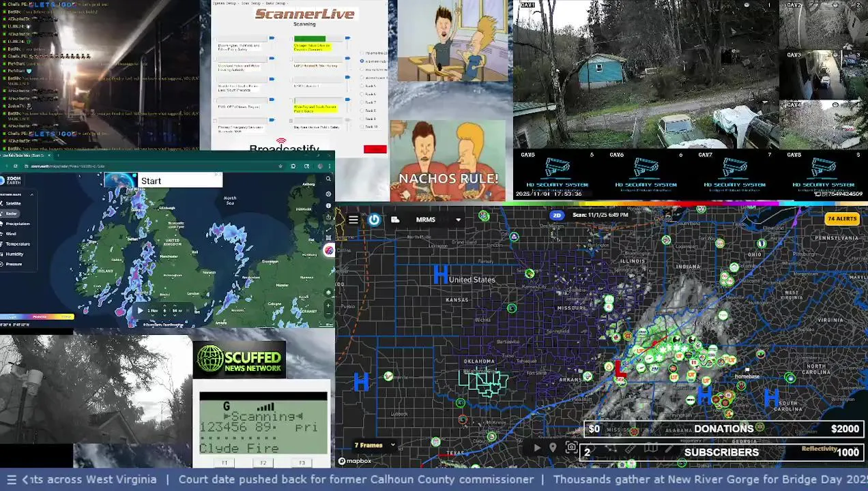Viewport: 868px width, 491px height.
Task: Play the Zoom Earth radar animation
Action: [x=141, y=310]
